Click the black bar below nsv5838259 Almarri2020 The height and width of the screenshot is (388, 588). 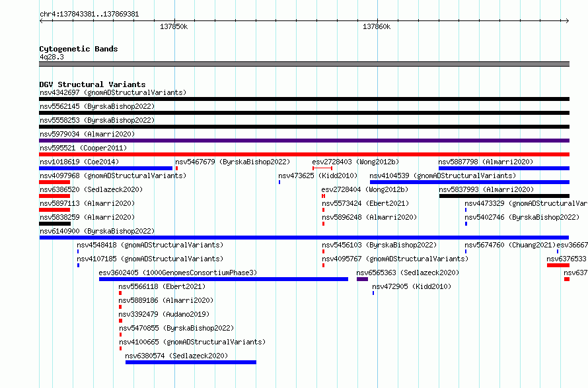tap(55, 224)
